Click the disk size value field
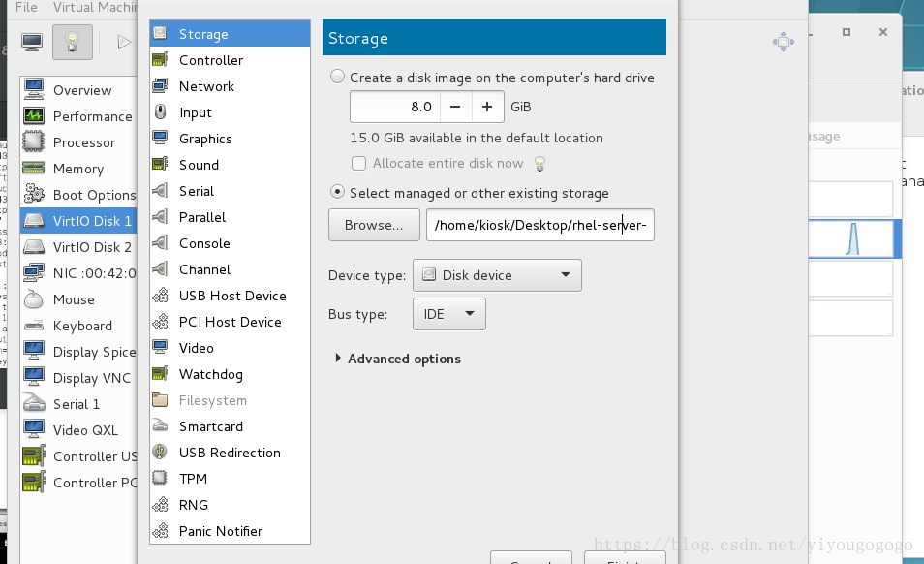Image resolution: width=924 pixels, height=564 pixels. 395,107
